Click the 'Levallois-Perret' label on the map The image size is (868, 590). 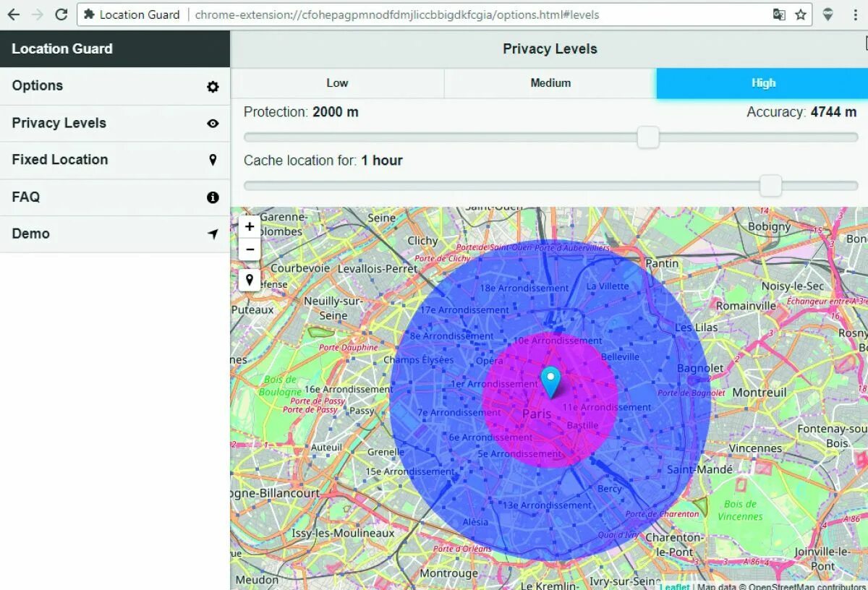[x=378, y=268]
